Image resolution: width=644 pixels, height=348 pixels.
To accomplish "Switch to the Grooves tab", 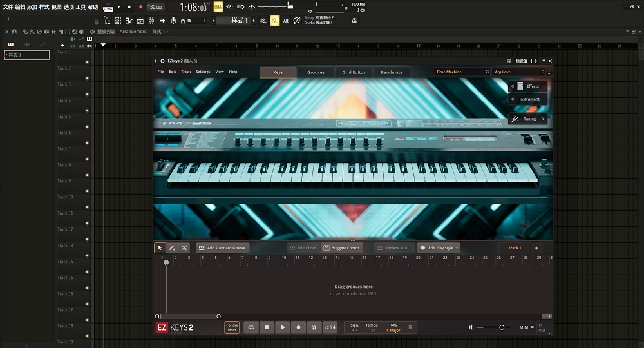I will [x=316, y=72].
